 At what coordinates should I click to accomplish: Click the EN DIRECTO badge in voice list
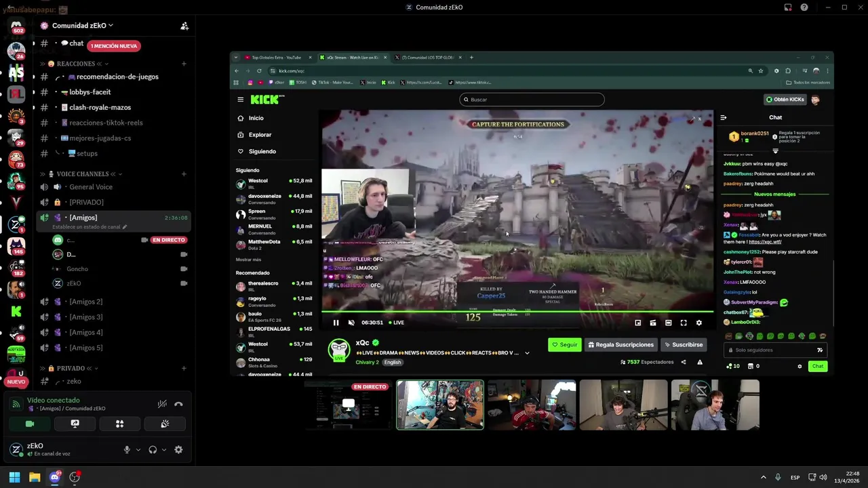(x=168, y=240)
